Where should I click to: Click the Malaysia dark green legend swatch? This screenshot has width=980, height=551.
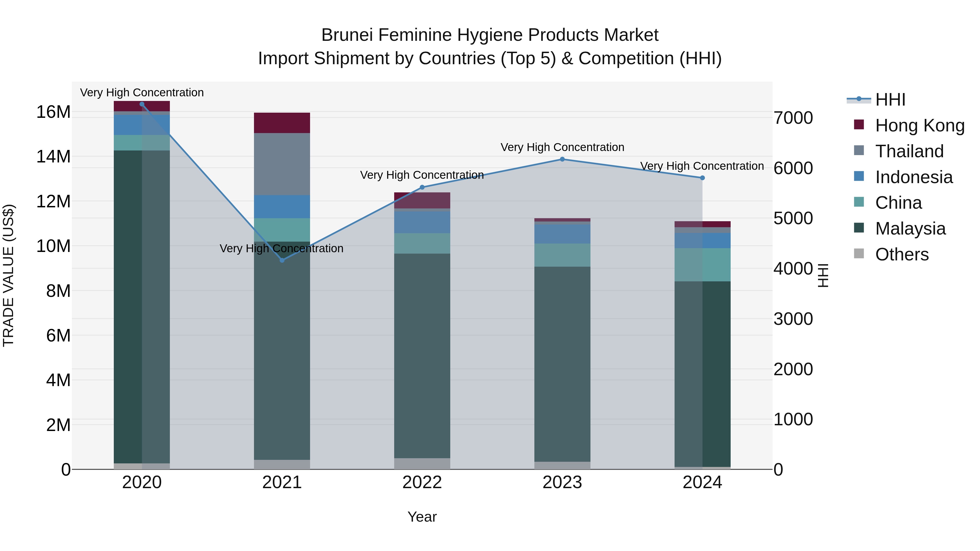click(x=859, y=227)
